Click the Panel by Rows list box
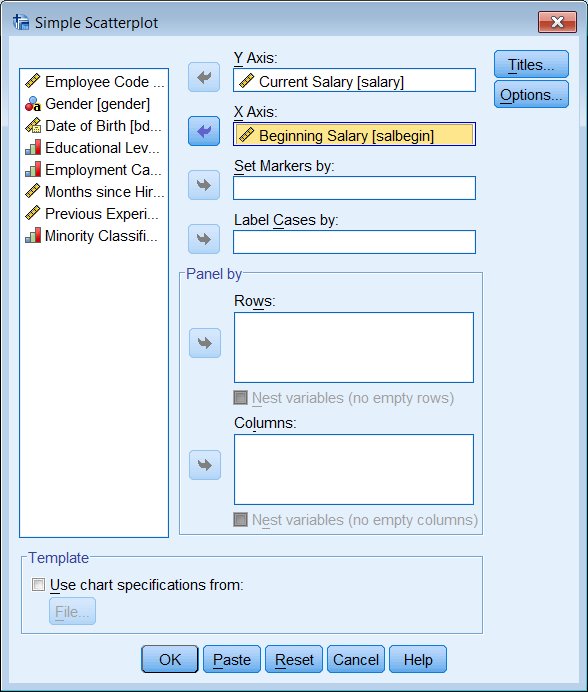This screenshot has width=588, height=692. pyautogui.click(x=354, y=347)
